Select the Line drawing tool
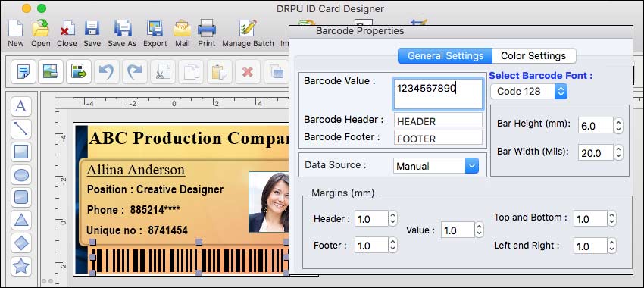644x288 pixels. point(21,129)
